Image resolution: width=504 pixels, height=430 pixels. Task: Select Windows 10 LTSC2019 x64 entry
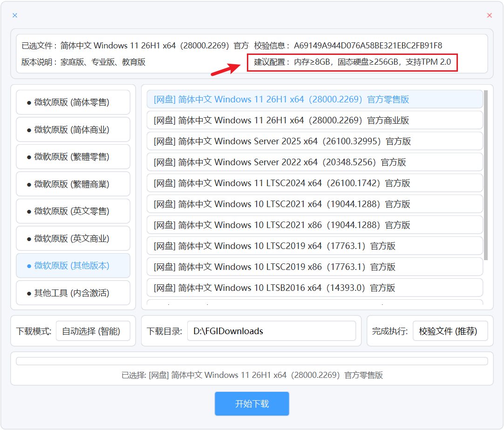pos(315,246)
